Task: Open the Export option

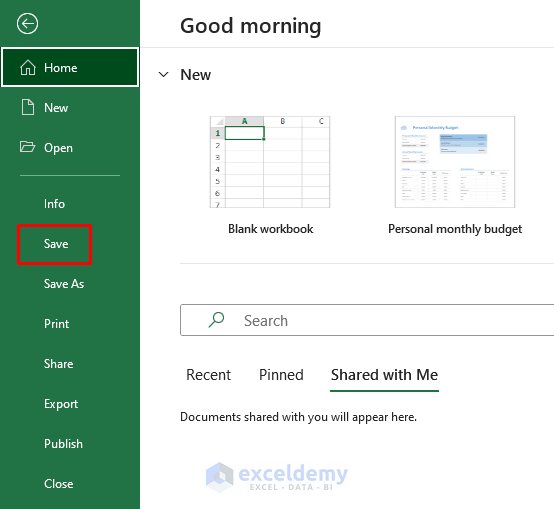Action: pos(61,404)
